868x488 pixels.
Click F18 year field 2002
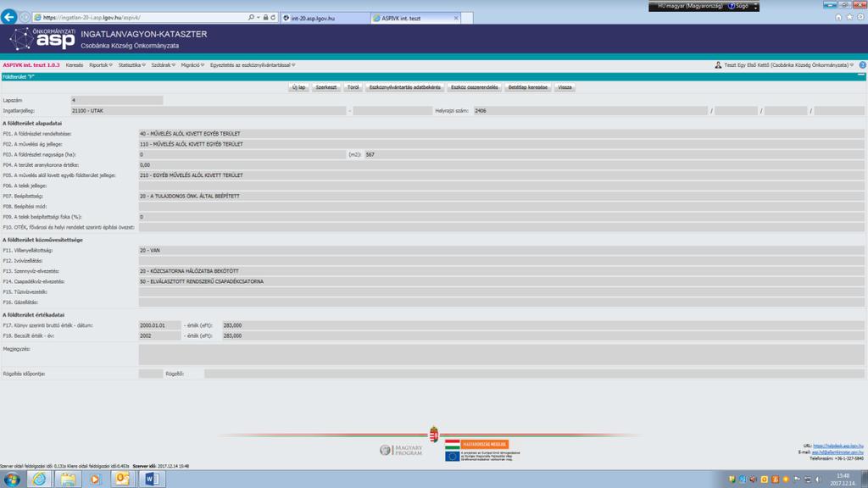click(x=159, y=335)
